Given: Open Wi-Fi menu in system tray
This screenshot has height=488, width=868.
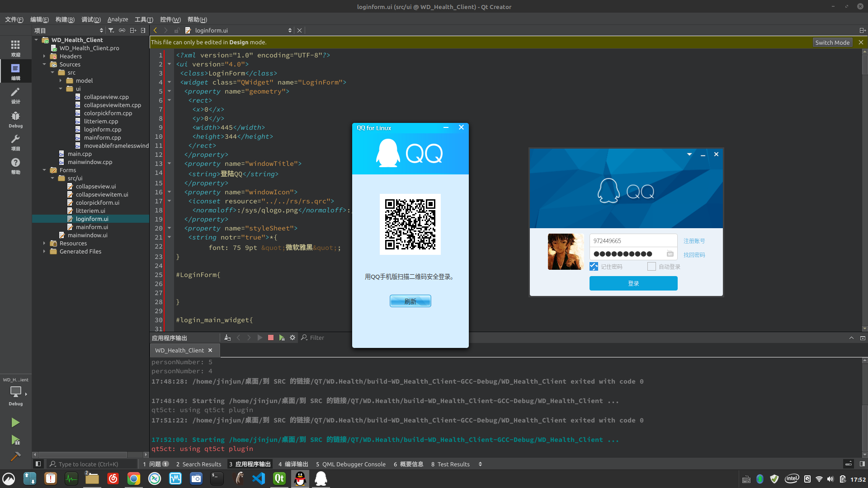Looking at the screenshot, I should [819, 479].
